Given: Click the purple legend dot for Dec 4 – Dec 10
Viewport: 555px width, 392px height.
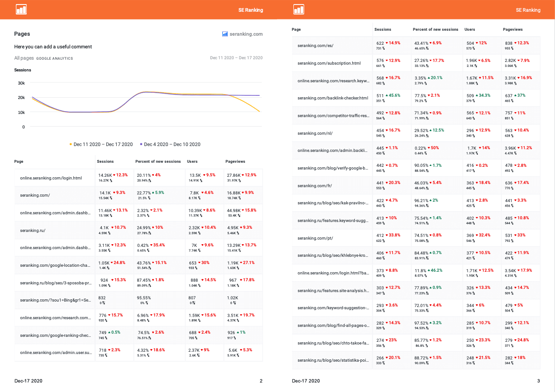Looking at the screenshot, I should (141, 145).
